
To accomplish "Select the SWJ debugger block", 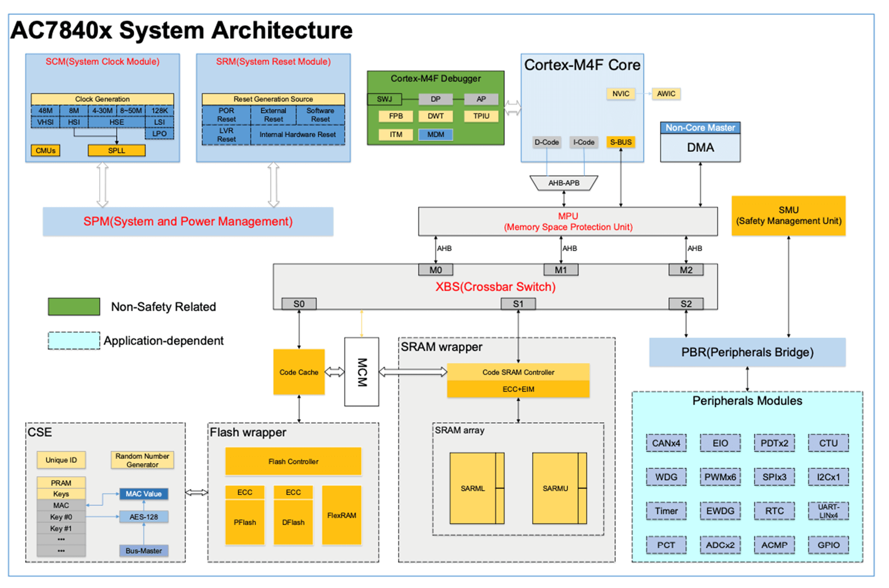I will (x=384, y=99).
